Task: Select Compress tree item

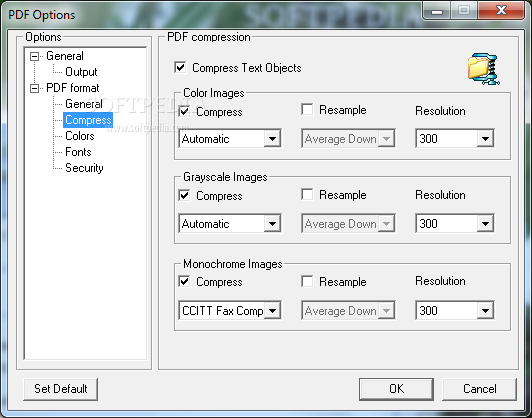Action: click(x=88, y=120)
